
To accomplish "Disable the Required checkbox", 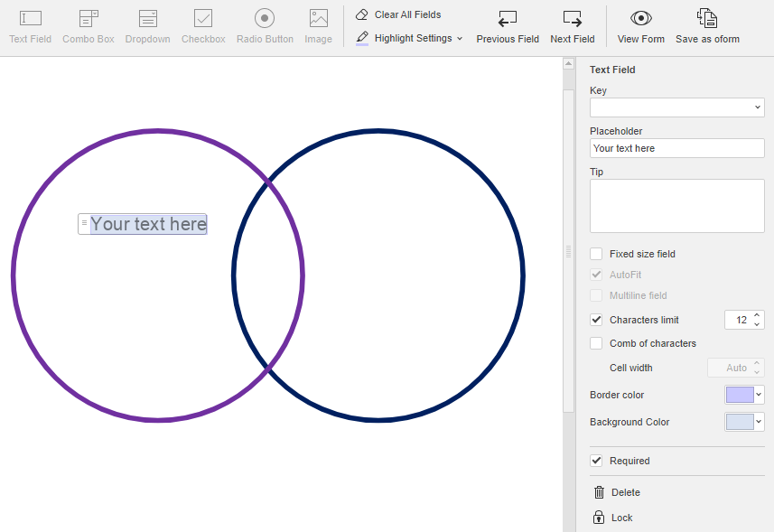I will click(x=595, y=461).
